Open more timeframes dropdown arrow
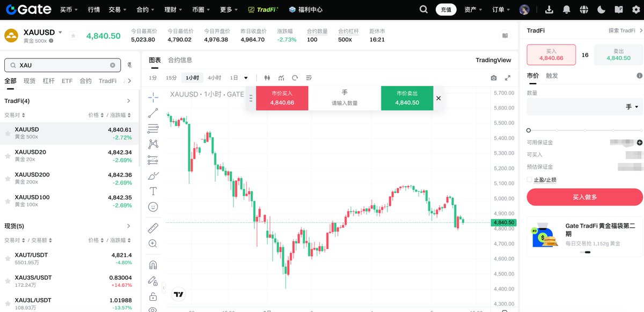This screenshot has width=644, height=312. (246, 78)
